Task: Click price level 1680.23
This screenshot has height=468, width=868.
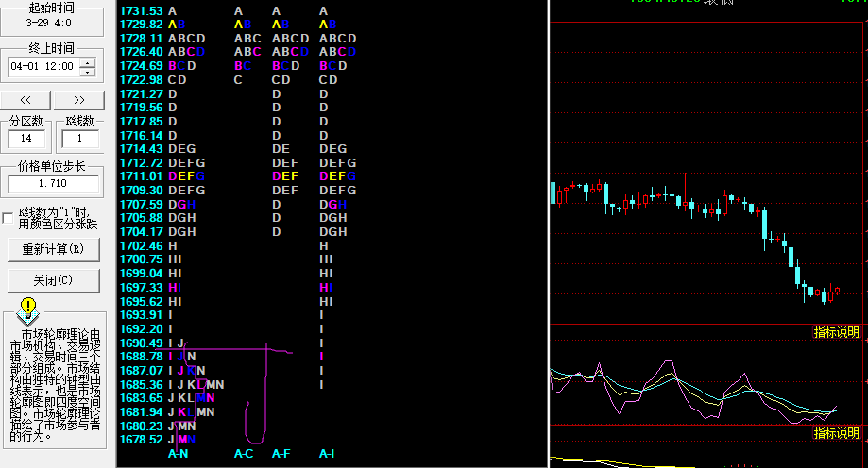Action: pyautogui.click(x=141, y=426)
